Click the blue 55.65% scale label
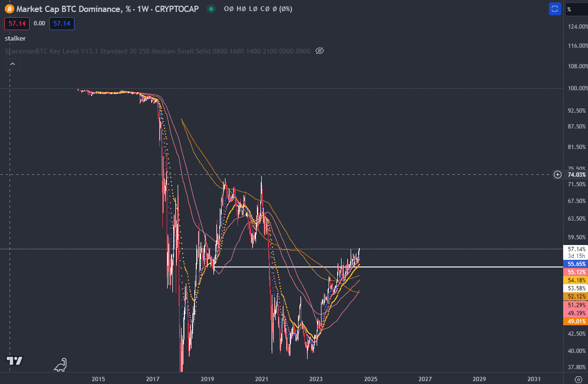 point(576,264)
